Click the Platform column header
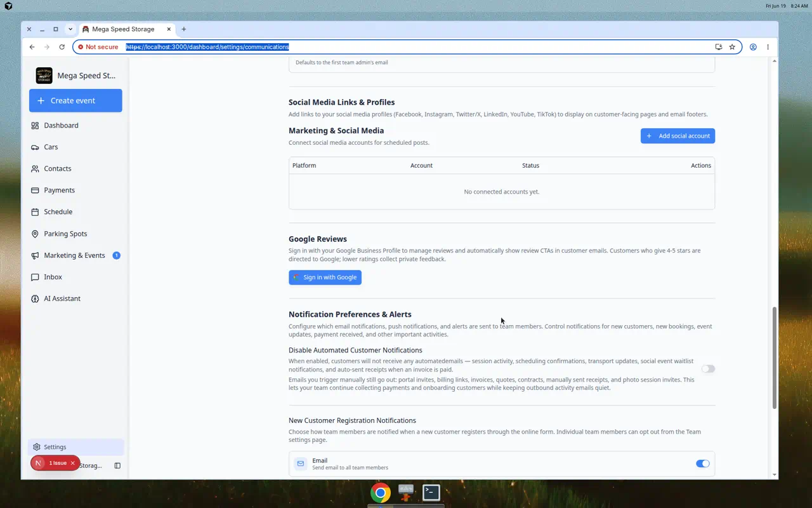Image resolution: width=812 pixels, height=508 pixels. point(304,166)
